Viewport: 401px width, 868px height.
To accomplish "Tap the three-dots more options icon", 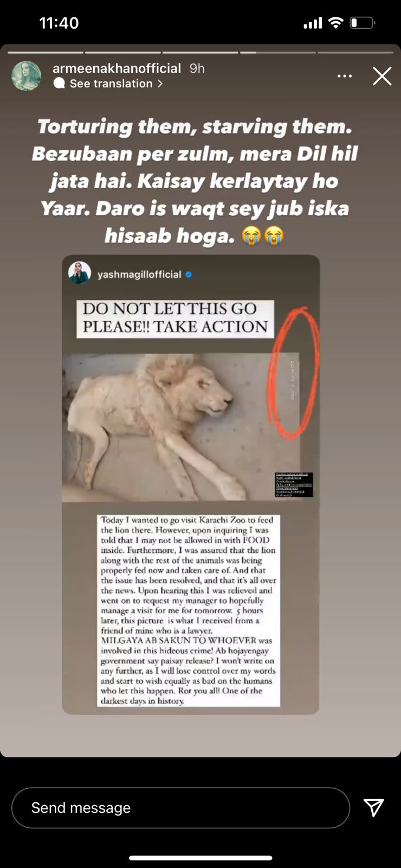I will click(345, 76).
